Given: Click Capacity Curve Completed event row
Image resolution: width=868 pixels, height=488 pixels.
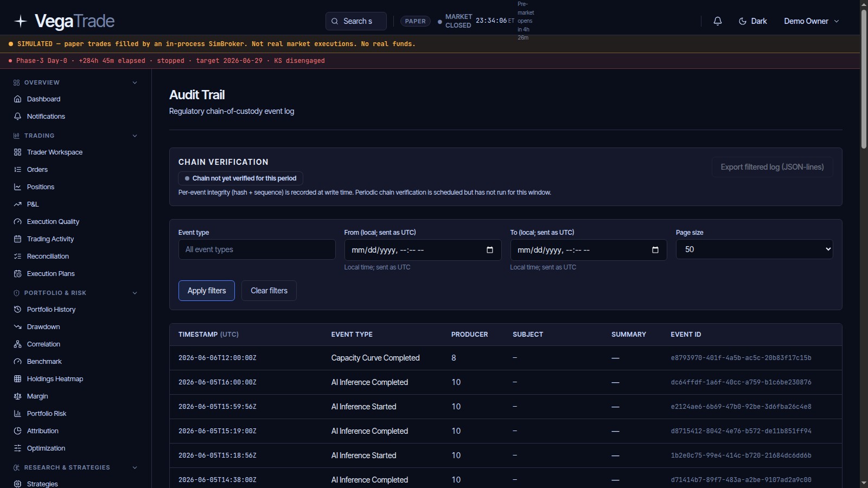Looking at the screenshot, I should (506, 358).
